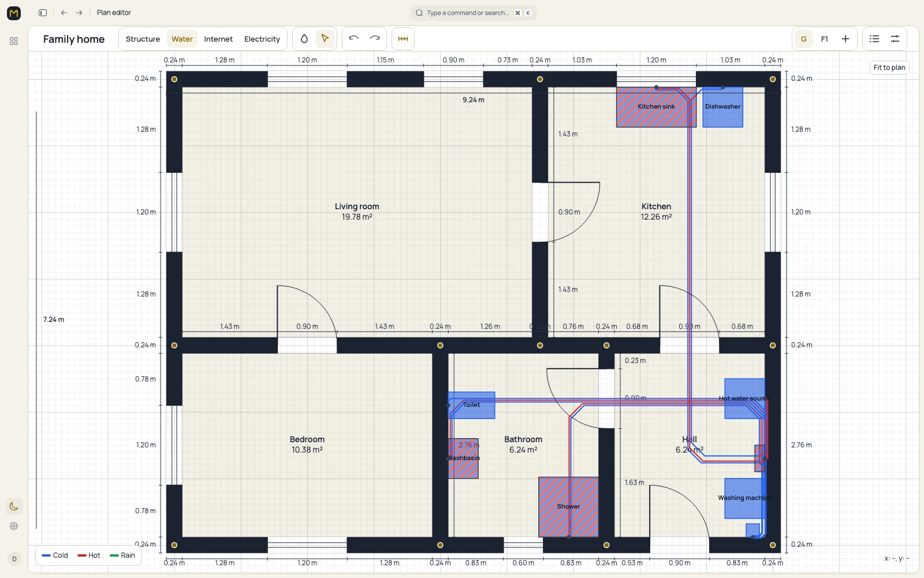The height and width of the screenshot is (578, 924).
Task: Go back with the left arrow
Action: click(64, 13)
